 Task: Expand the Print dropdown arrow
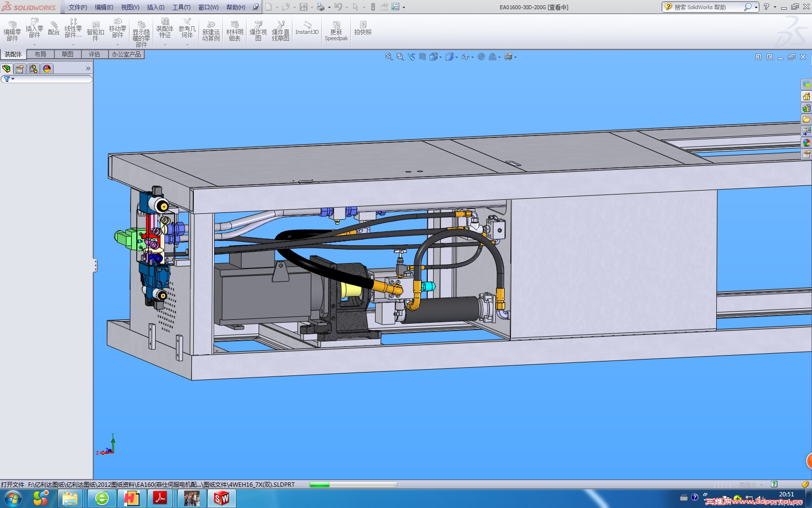pyautogui.click(x=329, y=7)
